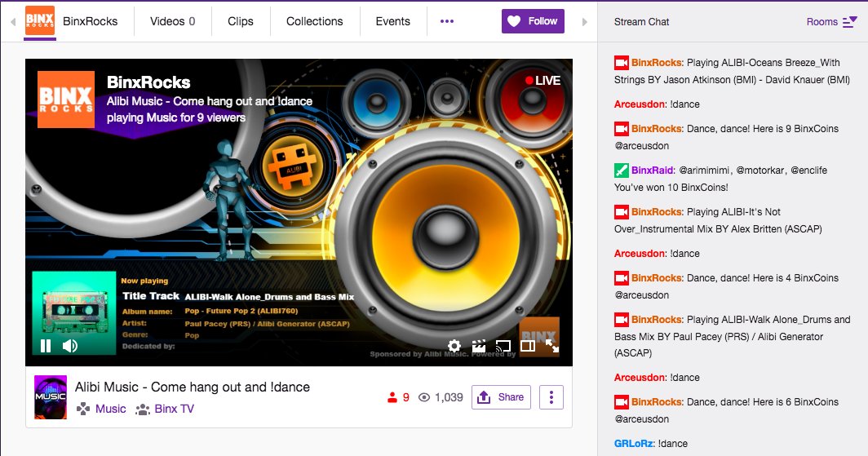Click the stream title Alibi Music below player
This screenshot has height=456, width=868.
192,387
